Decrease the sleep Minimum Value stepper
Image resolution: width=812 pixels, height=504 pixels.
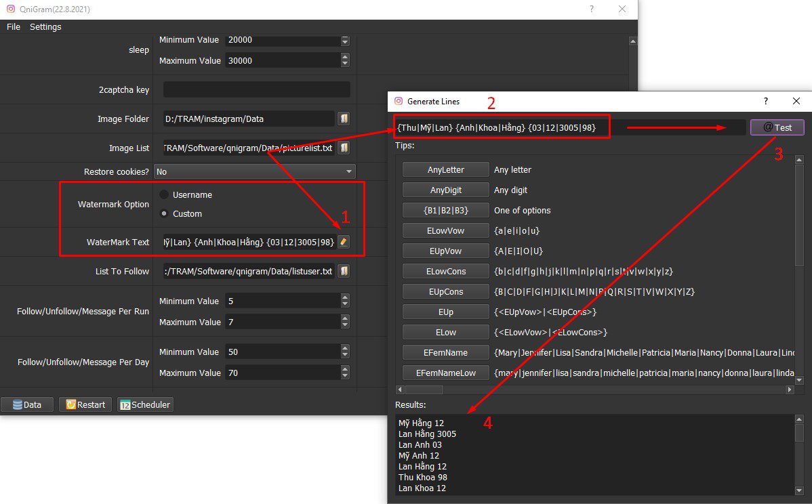pyautogui.click(x=345, y=42)
